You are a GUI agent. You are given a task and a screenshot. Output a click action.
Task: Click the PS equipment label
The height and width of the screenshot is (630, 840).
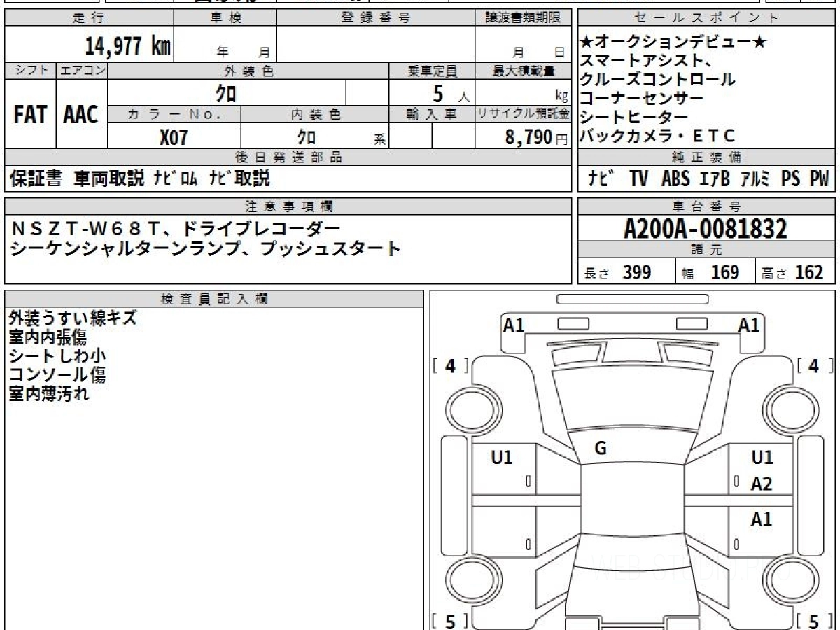coord(791,178)
